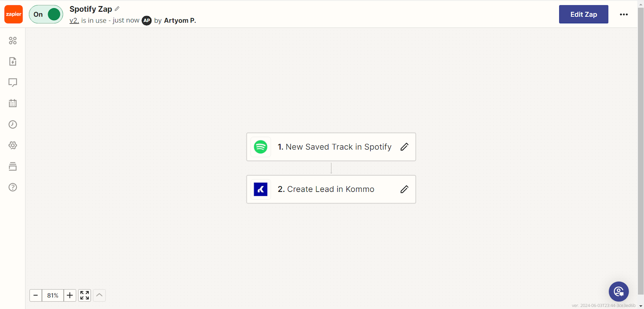
Task: Click the 81% zoom level field
Action: [x=53, y=295]
